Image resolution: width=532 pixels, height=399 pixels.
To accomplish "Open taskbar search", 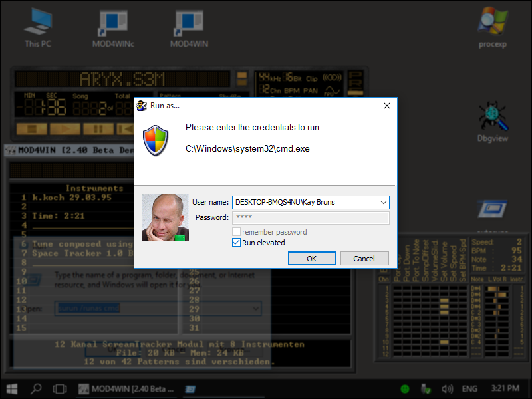I will coord(36,389).
